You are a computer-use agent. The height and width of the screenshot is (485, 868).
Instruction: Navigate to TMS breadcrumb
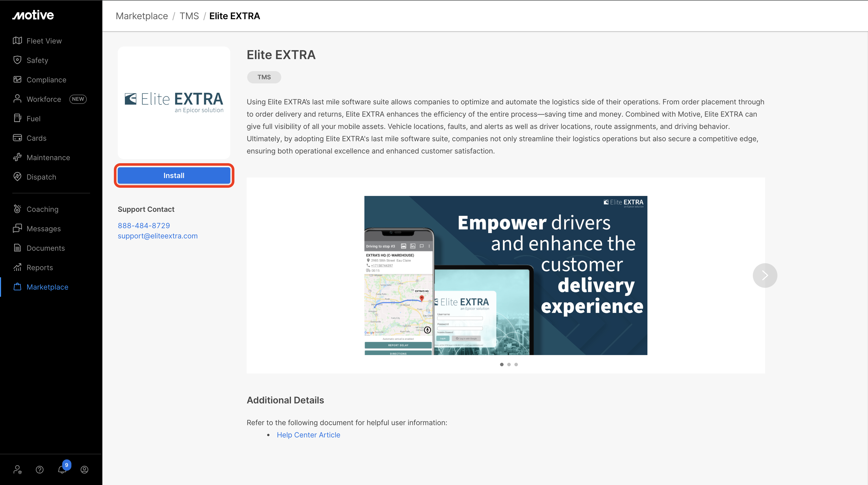(189, 16)
